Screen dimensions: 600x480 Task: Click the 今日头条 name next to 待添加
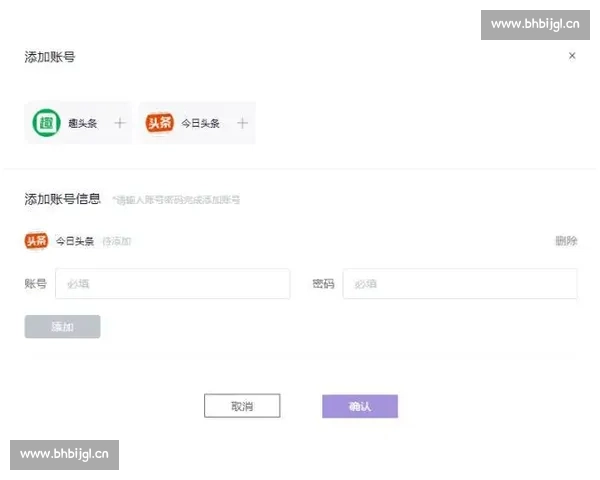pyautogui.click(x=75, y=241)
